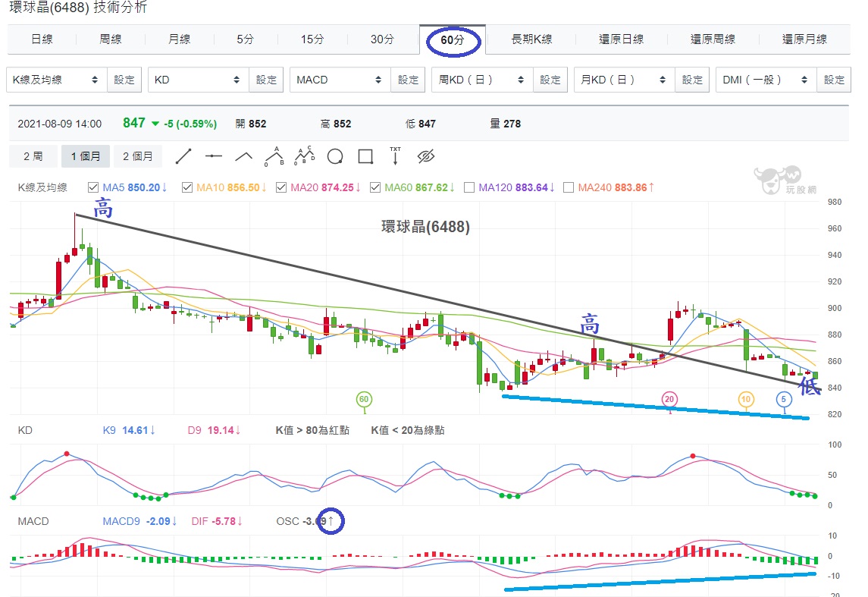Click 設定 button next to KD dropdown
This screenshot has height=597, width=868.
tap(266, 80)
